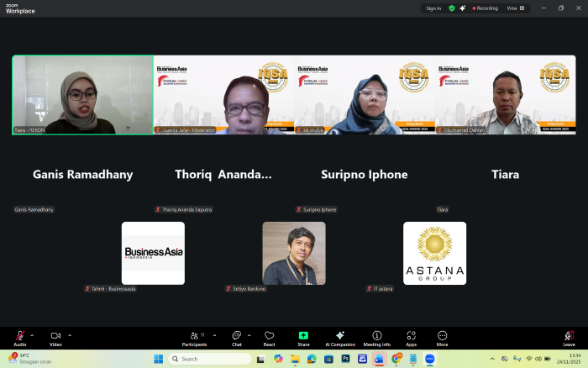Select Tiara - NIXON video tile
588x368 pixels.
point(83,94)
